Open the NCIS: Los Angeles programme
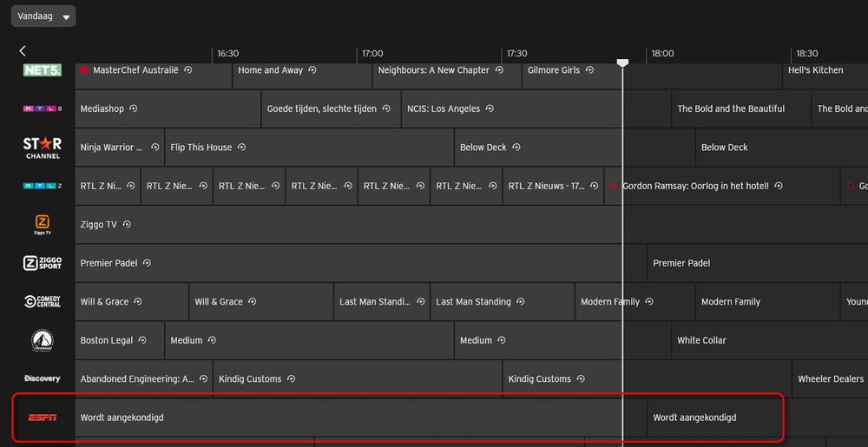The height and width of the screenshot is (447, 868). coord(536,109)
